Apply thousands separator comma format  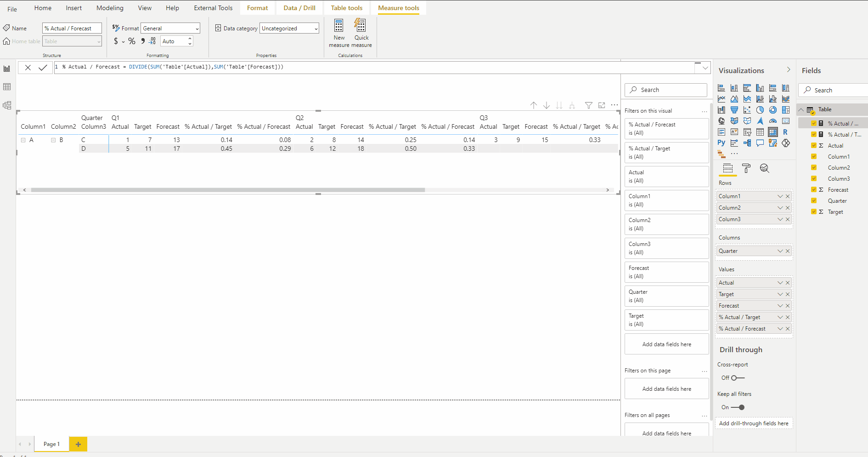pos(143,41)
